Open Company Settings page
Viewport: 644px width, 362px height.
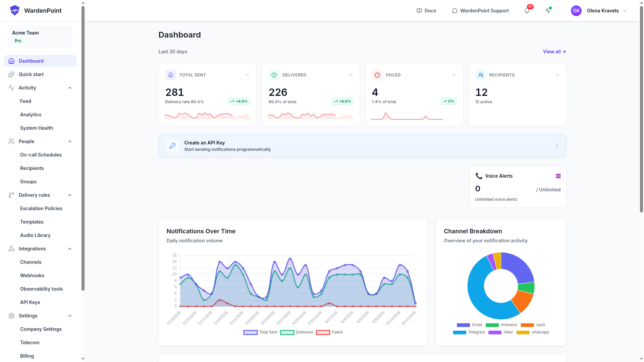point(40,329)
